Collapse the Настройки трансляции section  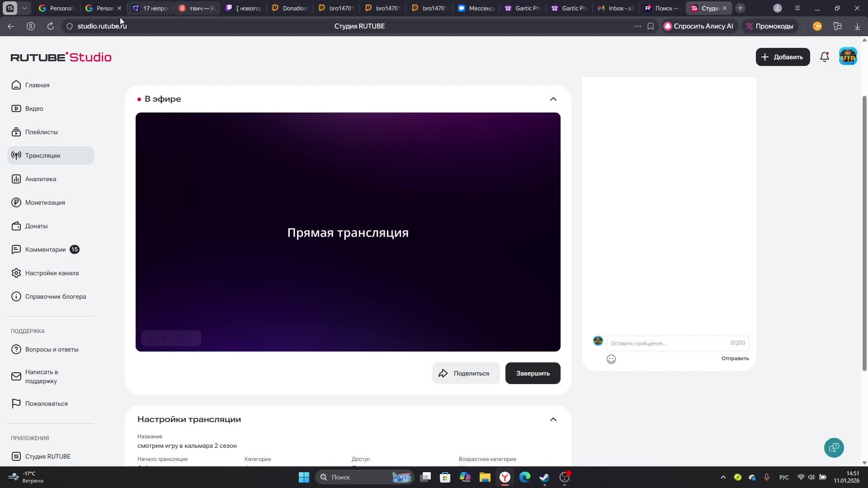coord(553,419)
